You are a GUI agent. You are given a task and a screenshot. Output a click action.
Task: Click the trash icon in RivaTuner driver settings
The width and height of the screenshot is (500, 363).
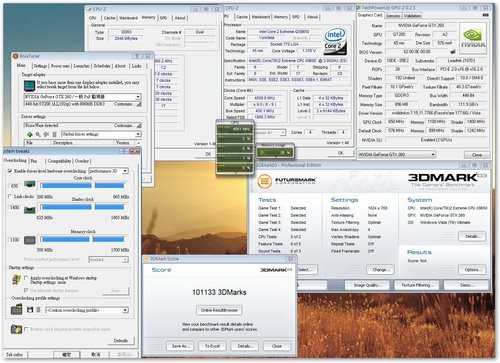54,134
